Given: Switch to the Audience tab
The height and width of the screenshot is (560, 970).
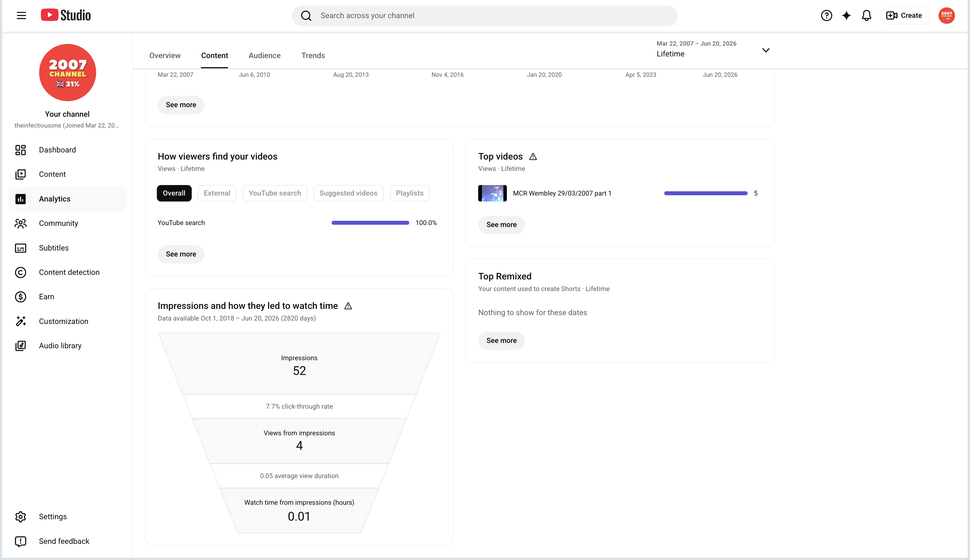Looking at the screenshot, I should [264, 55].
